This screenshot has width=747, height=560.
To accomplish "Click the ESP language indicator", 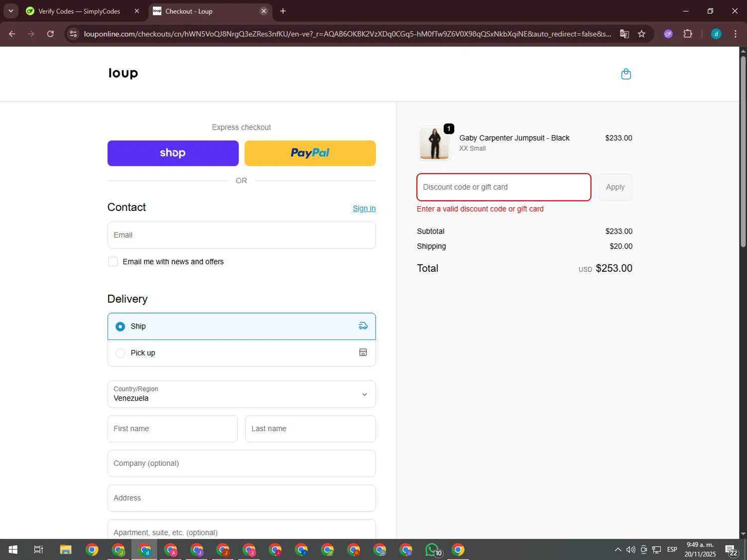I will (672, 550).
